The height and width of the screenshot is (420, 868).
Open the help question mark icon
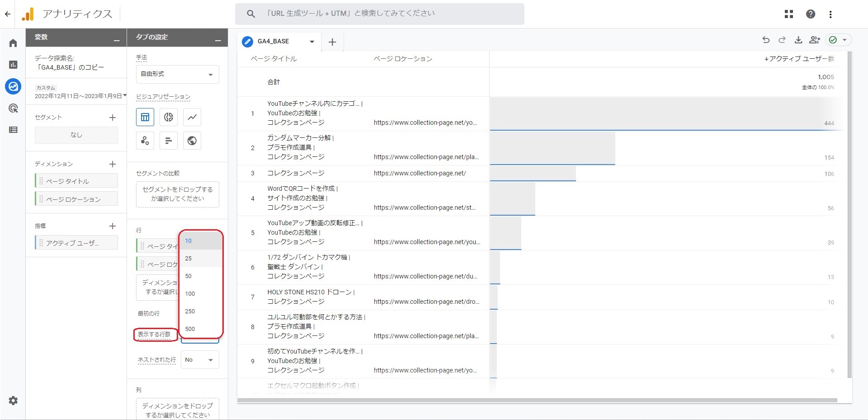pyautogui.click(x=811, y=14)
